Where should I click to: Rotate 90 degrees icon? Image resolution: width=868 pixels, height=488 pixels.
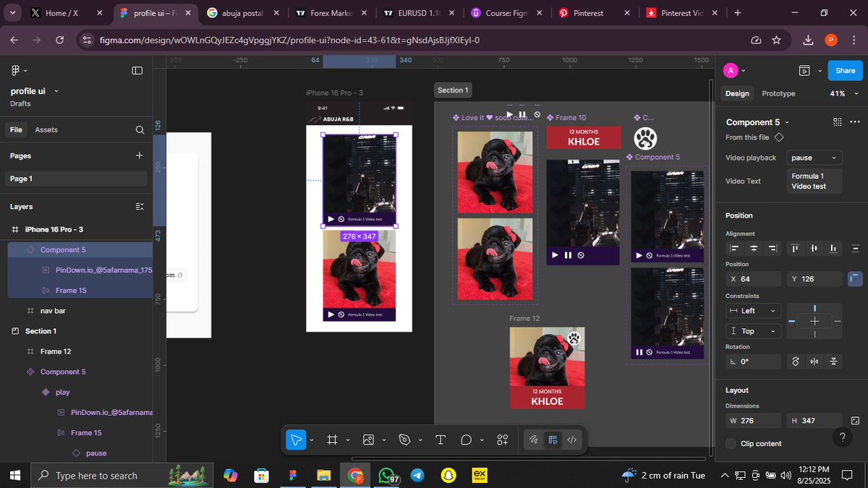point(796,361)
